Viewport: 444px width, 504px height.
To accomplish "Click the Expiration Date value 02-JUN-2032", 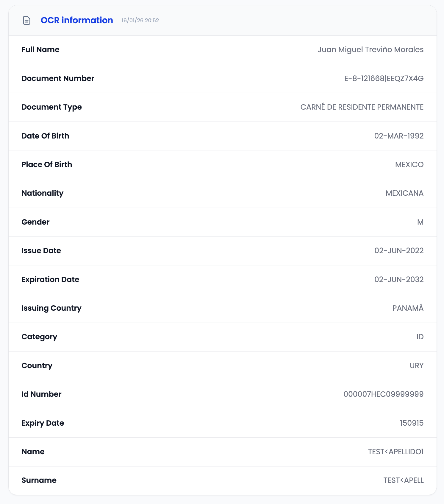I will tap(398, 280).
